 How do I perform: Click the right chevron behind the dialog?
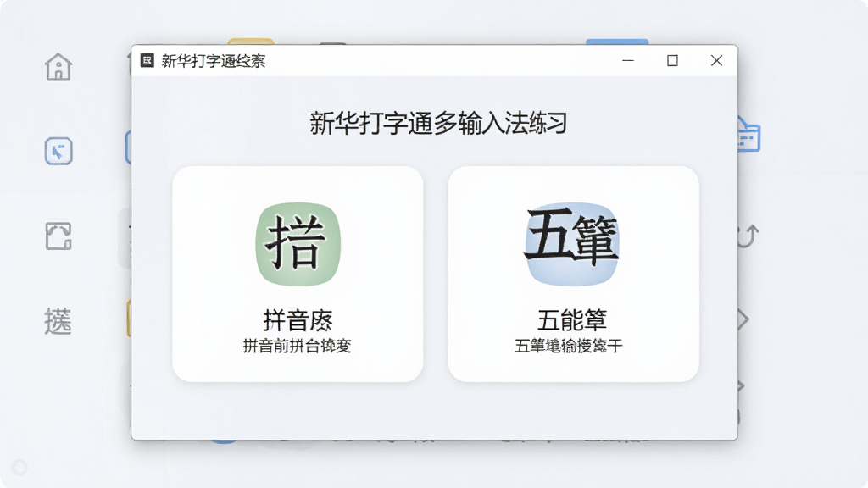pyautogui.click(x=743, y=319)
